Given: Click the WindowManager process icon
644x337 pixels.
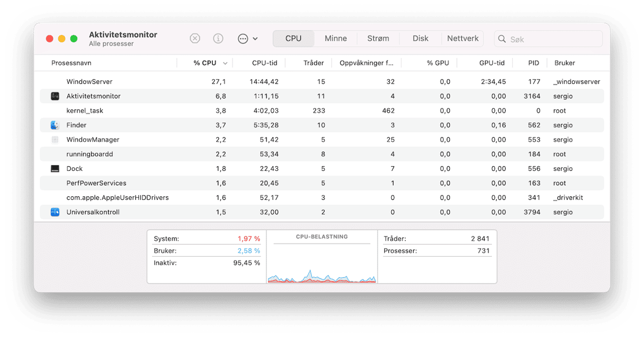Looking at the screenshot, I should pyautogui.click(x=55, y=140).
